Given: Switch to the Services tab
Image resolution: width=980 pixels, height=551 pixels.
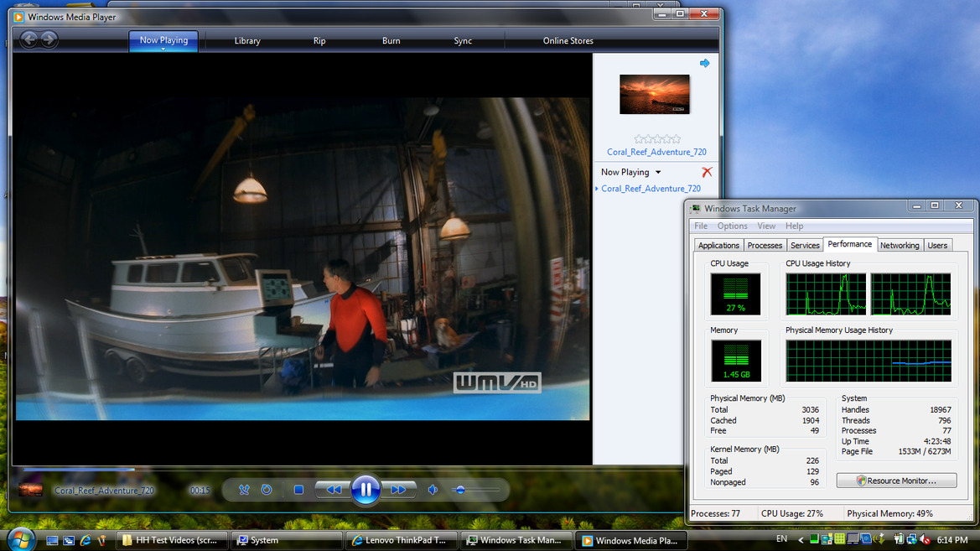Looking at the screenshot, I should point(805,245).
